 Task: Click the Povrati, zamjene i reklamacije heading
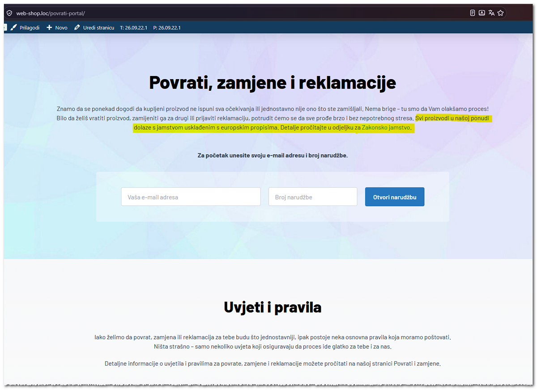pos(273,83)
